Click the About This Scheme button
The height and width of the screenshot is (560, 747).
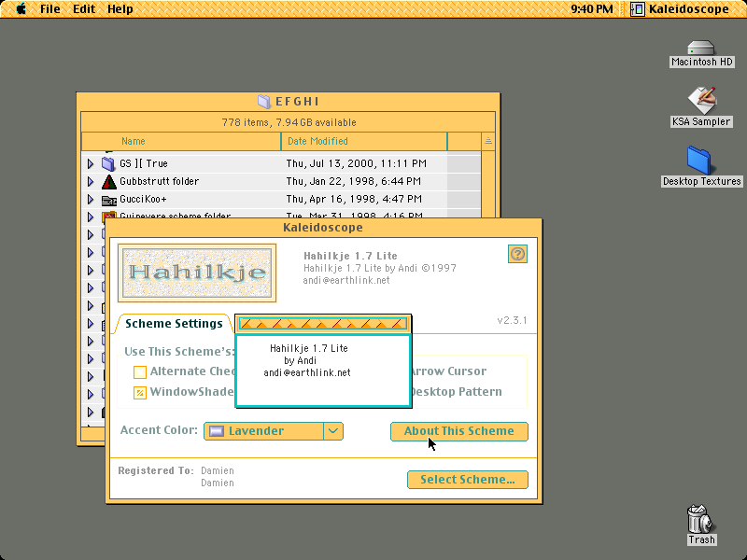459,431
